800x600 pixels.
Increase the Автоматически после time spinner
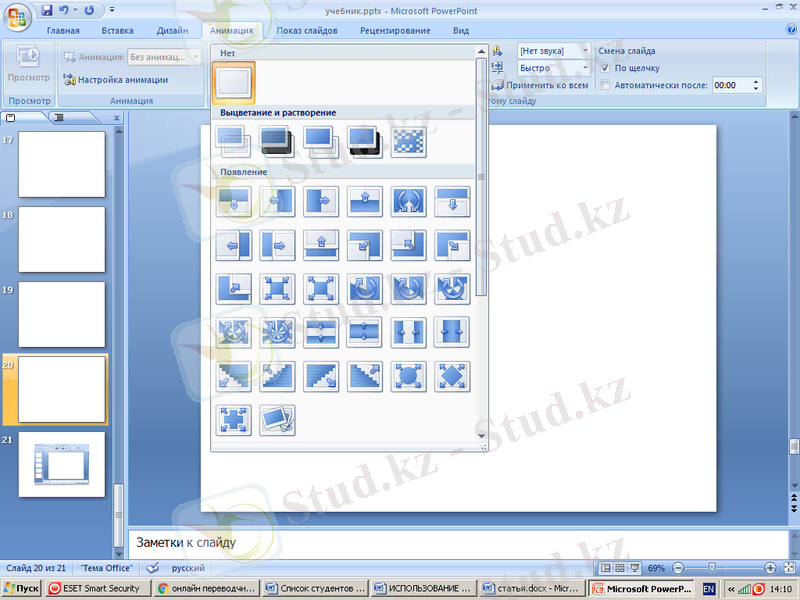tap(756, 82)
